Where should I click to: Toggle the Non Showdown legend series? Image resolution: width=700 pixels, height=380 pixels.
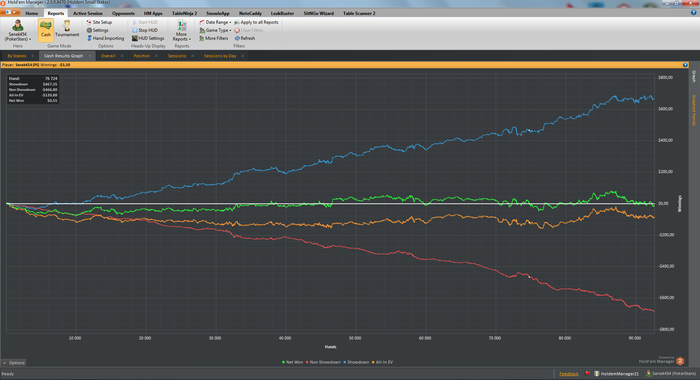tap(323, 362)
